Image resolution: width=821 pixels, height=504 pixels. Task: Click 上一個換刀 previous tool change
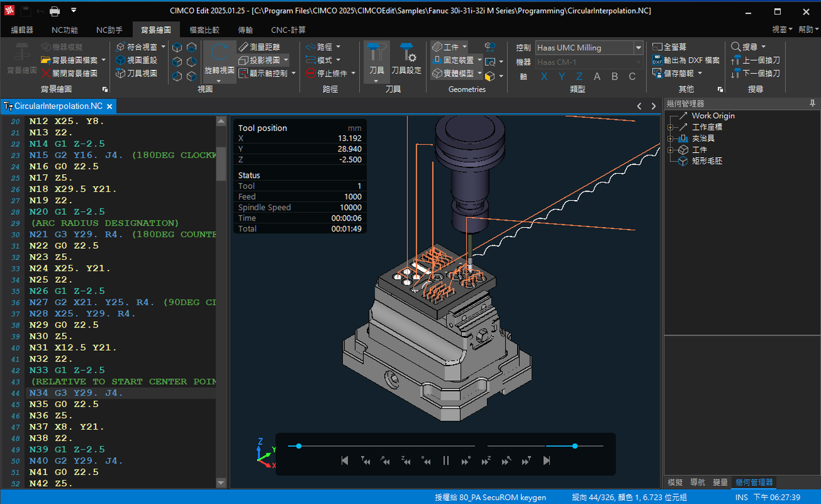(755, 60)
